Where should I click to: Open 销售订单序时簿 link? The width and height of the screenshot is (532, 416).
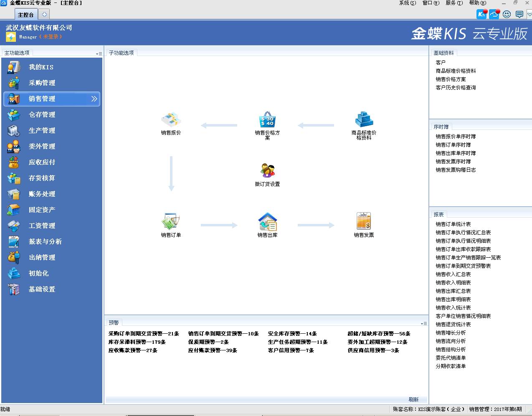453,145
